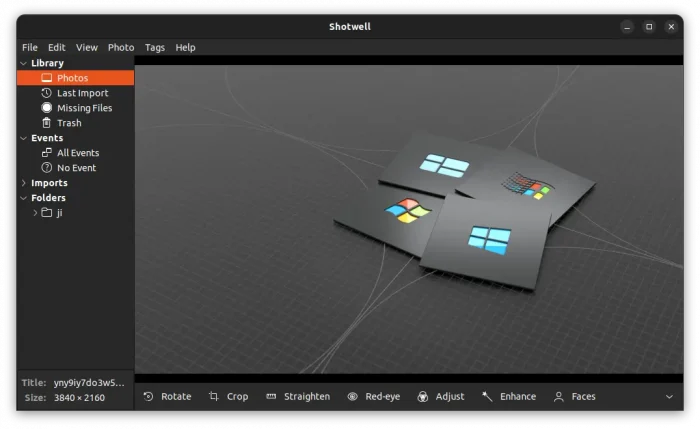Image resolution: width=700 pixels, height=429 pixels.
Task: Open Trash in the sidebar
Action: [69, 123]
